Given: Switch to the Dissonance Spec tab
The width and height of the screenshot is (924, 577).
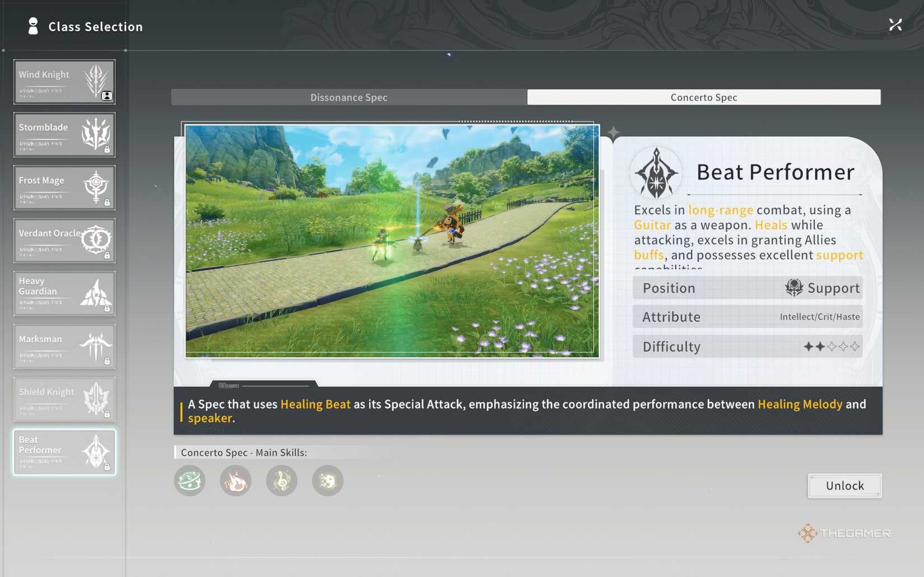Looking at the screenshot, I should click(x=349, y=97).
